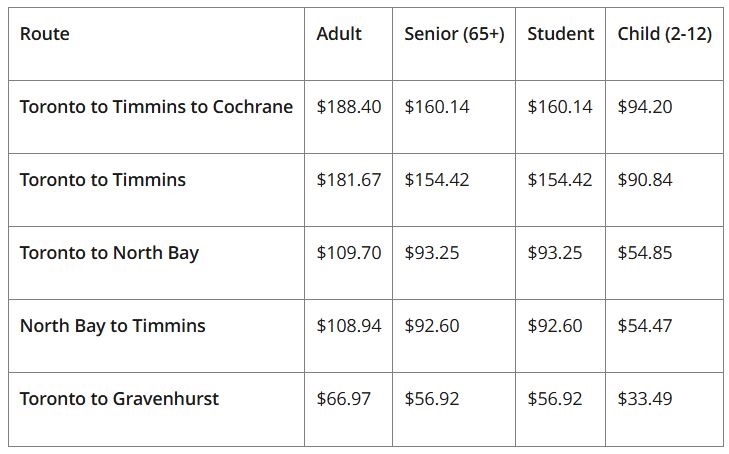Click the $66.97 adult fare
The height and width of the screenshot is (454, 729).
click(x=343, y=399)
